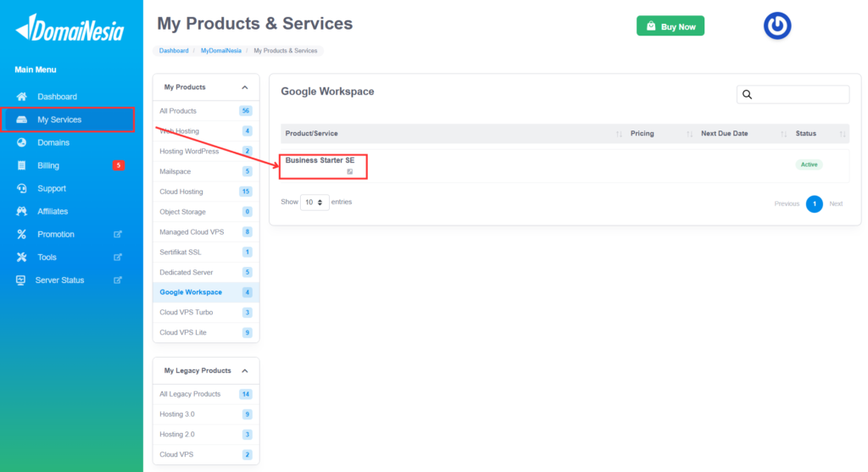This screenshot has width=868, height=472.
Task: Click the Buy Now button
Action: click(x=670, y=26)
